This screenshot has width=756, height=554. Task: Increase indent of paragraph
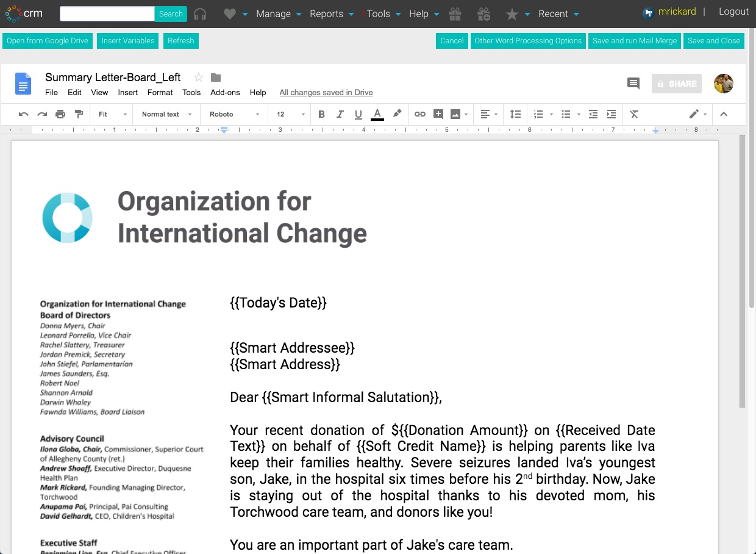coord(612,114)
